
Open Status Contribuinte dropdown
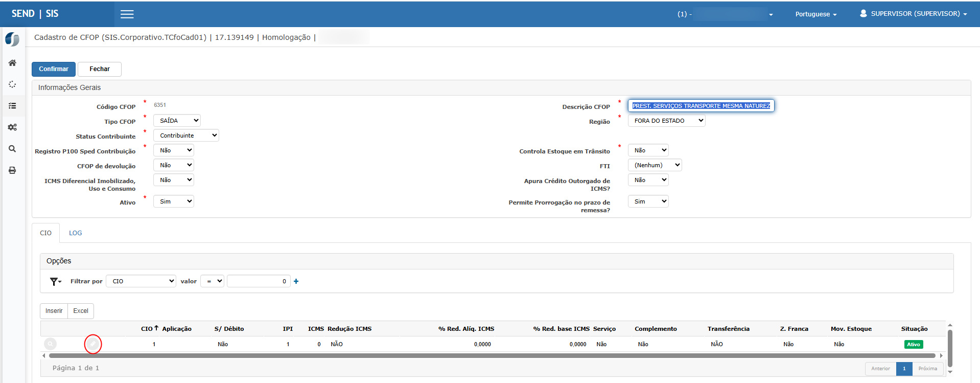click(186, 136)
